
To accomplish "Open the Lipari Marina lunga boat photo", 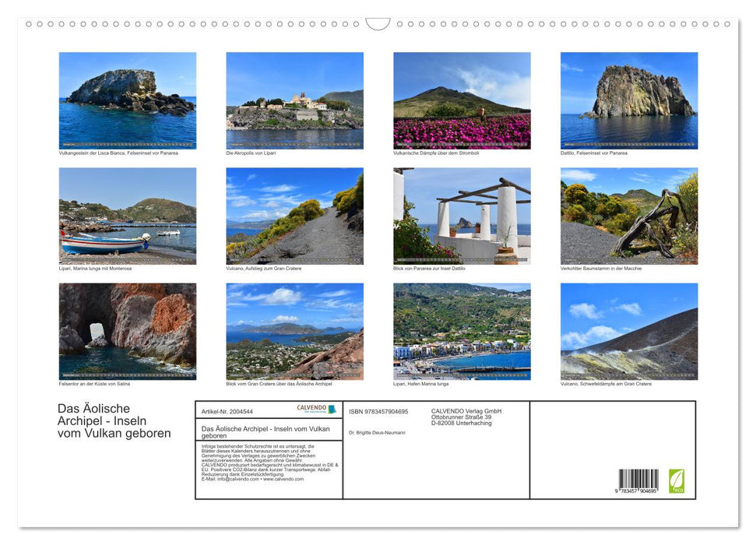I will (128, 216).
